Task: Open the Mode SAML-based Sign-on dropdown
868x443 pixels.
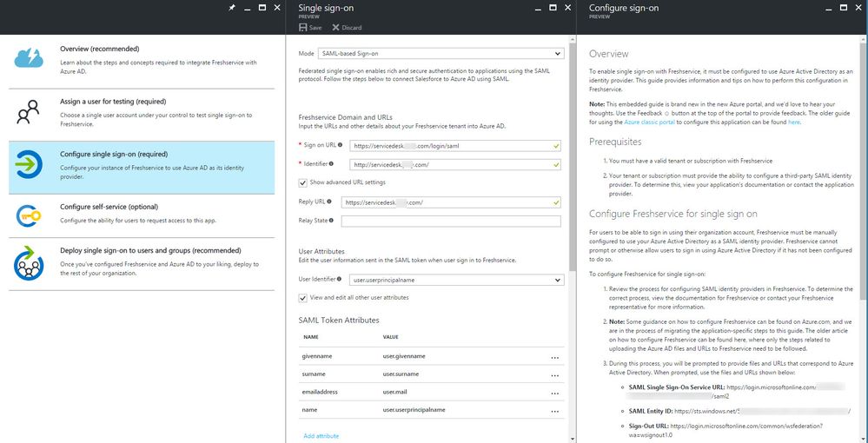Action: [x=441, y=54]
